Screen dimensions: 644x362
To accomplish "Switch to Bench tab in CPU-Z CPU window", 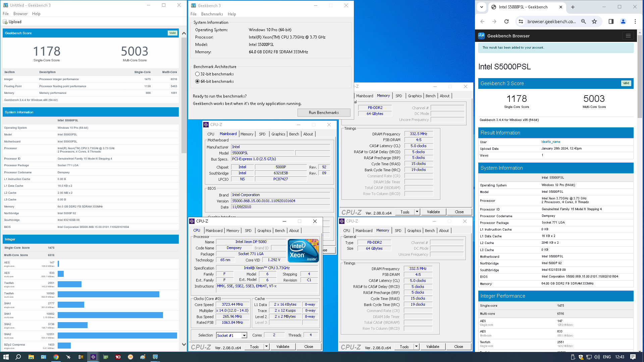I will point(280,231).
